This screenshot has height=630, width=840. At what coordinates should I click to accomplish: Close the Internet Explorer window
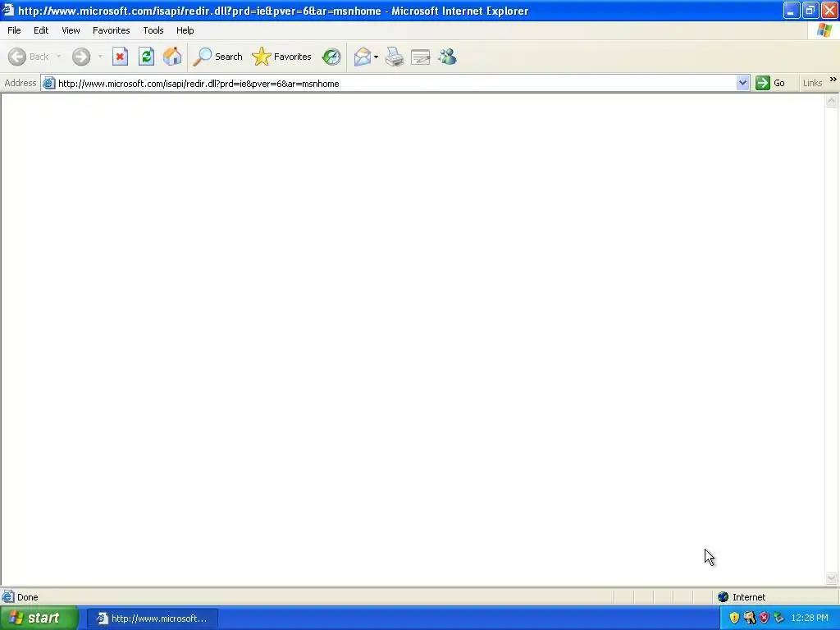point(829,11)
